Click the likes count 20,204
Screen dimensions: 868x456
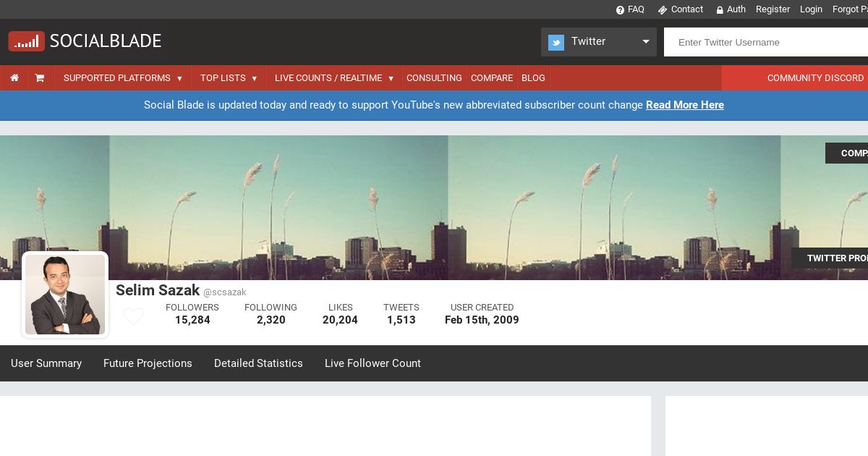340,320
